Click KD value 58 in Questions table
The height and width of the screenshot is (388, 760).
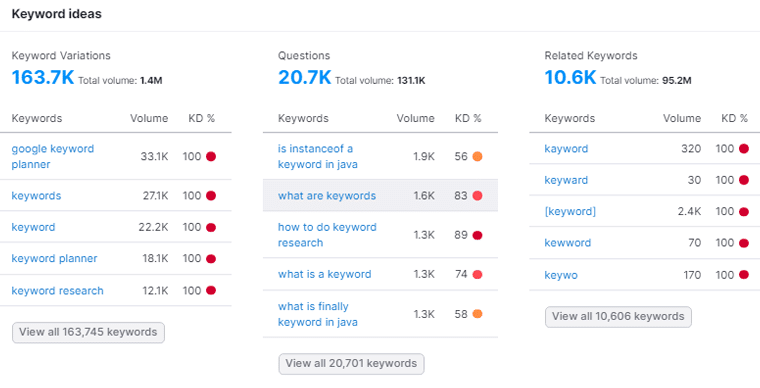click(x=461, y=314)
